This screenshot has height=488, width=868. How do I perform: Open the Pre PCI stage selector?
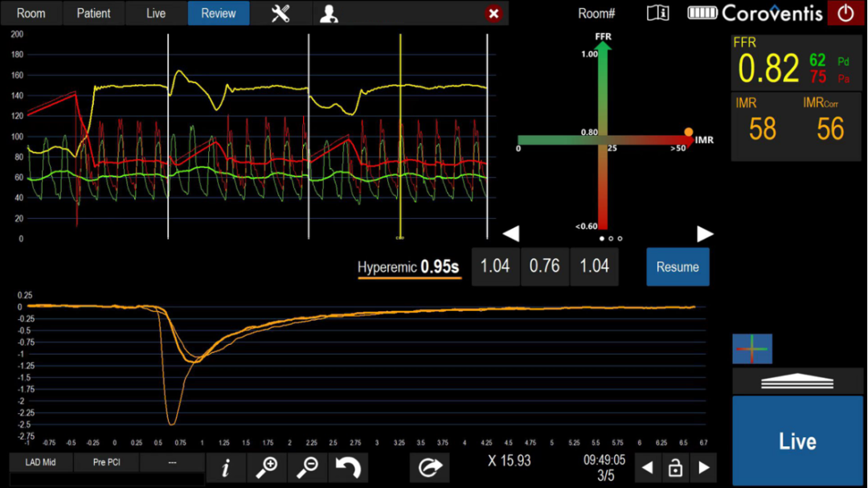[106, 463]
